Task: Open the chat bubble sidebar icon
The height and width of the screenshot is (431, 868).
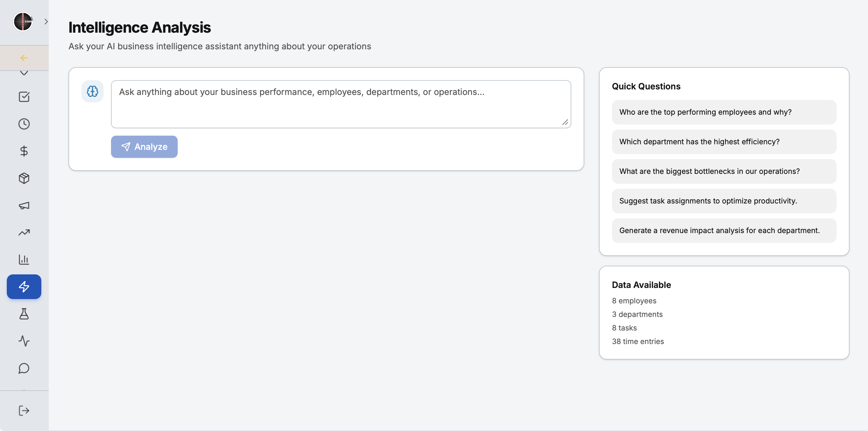Action: (24, 368)
